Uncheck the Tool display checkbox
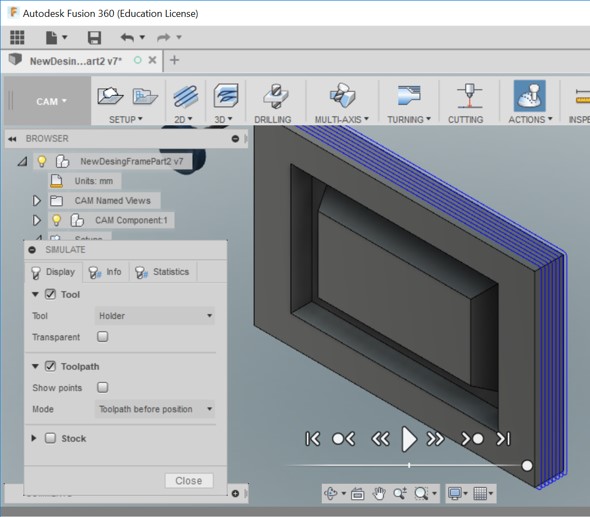 50,294
